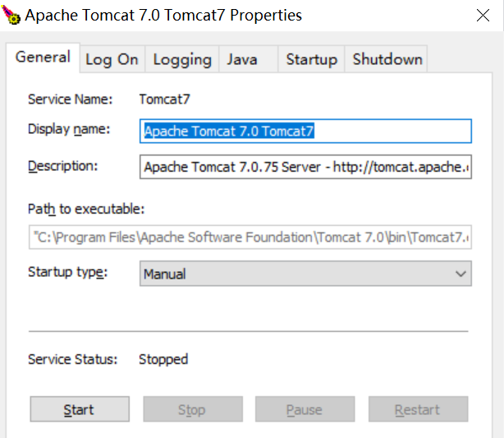Switch to the Shutdown tab

click(x=386, y=59)
